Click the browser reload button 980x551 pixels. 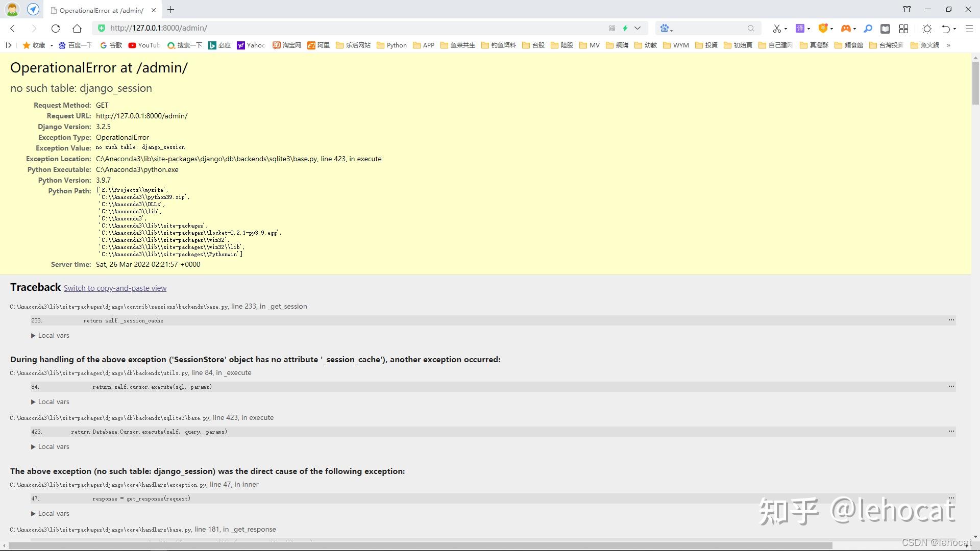point(56,29)
